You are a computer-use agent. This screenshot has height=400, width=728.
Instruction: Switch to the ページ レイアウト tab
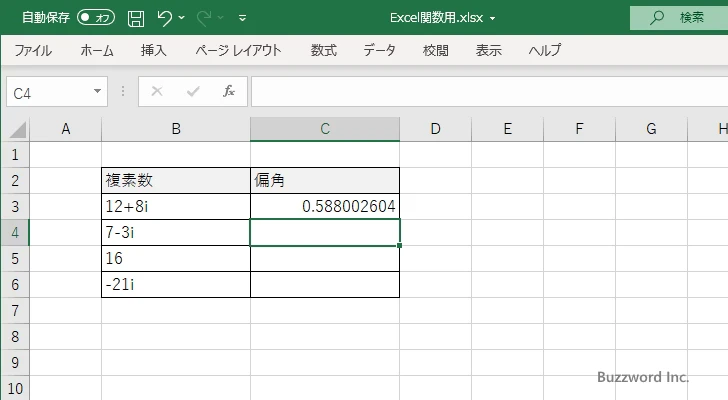(x=238, y=50)
